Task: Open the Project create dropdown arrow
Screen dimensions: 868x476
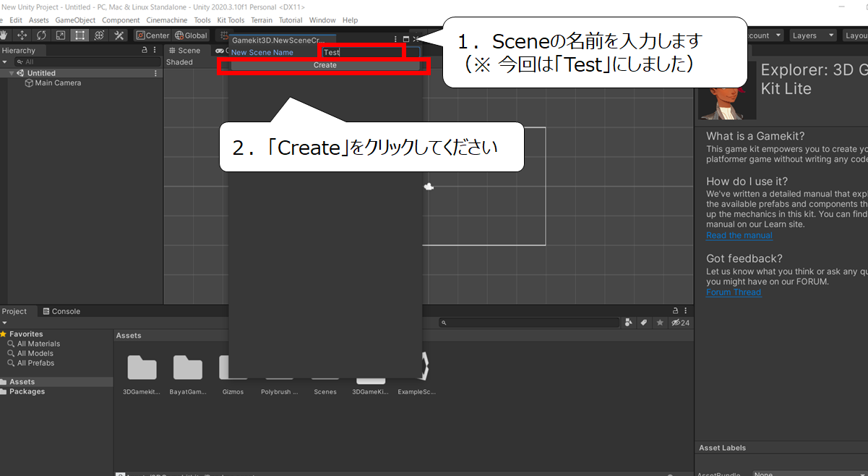Action: click(x=5, y=323)
